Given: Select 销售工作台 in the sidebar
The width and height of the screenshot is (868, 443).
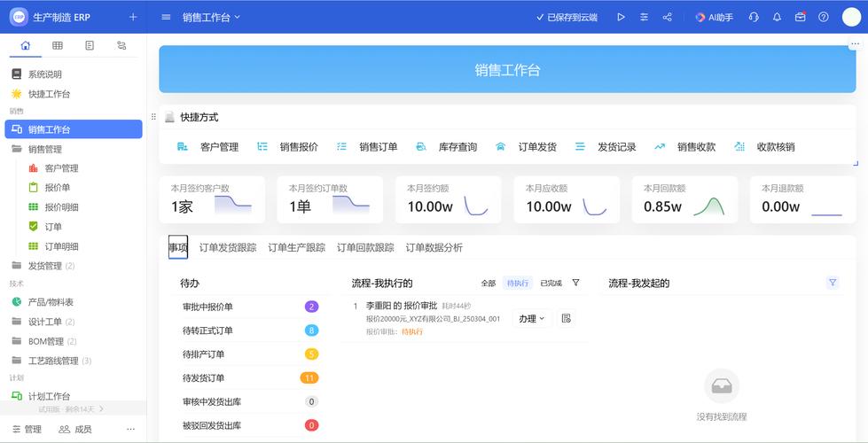Looking at the screenshot, I should point(74,129).
